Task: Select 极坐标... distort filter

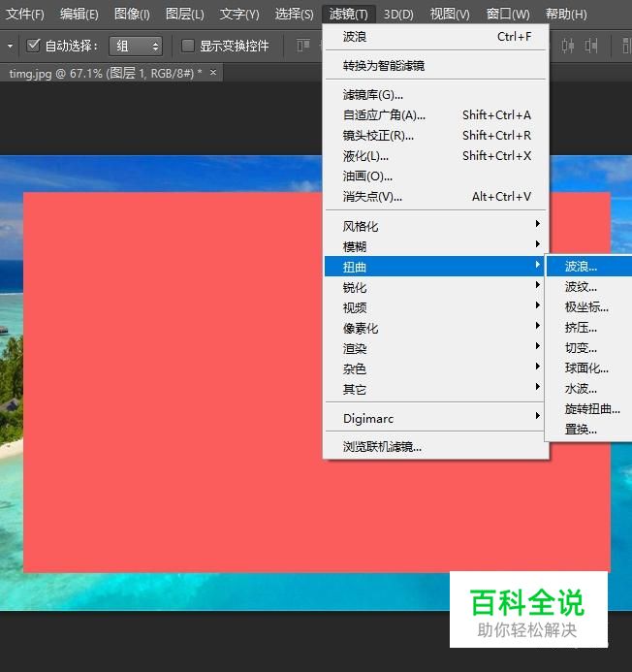Action: tap(589, 306)
